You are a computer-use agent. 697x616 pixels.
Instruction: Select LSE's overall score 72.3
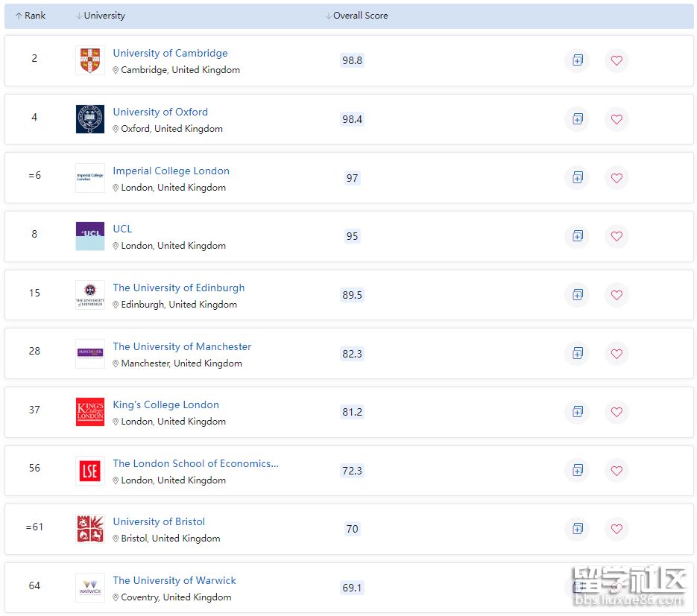pyautogui.click(x=352, y=471)
